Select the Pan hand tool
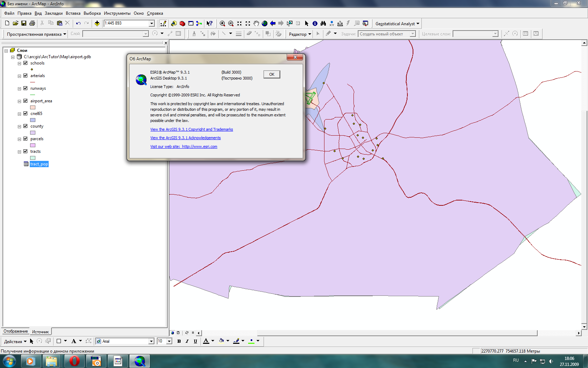This screenshot has height=368, width=588. (256, 23)
